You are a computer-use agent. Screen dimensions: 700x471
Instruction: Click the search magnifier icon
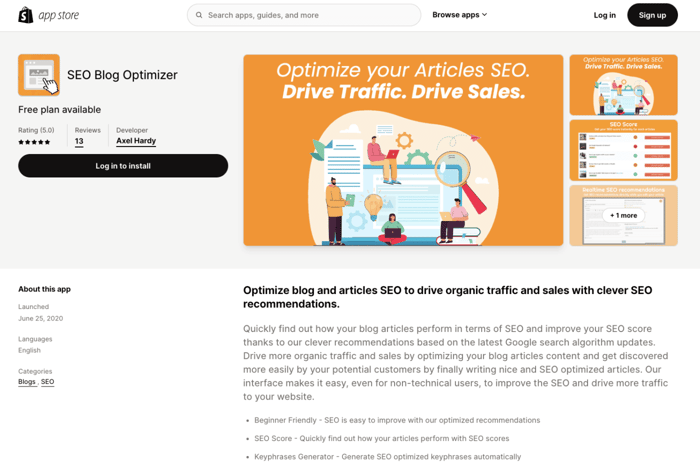click(x=199, y=15)
